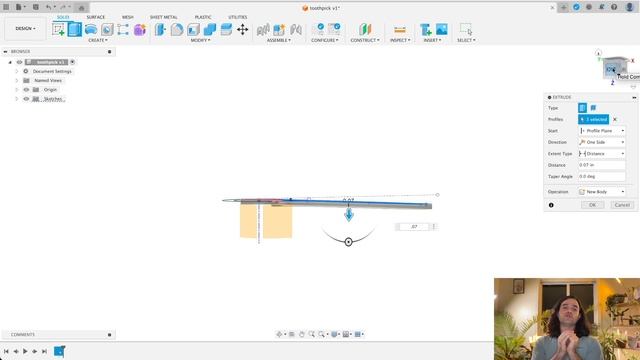Click the timeline Play button
Screen dimensions: 640x360
click(25, 351)
